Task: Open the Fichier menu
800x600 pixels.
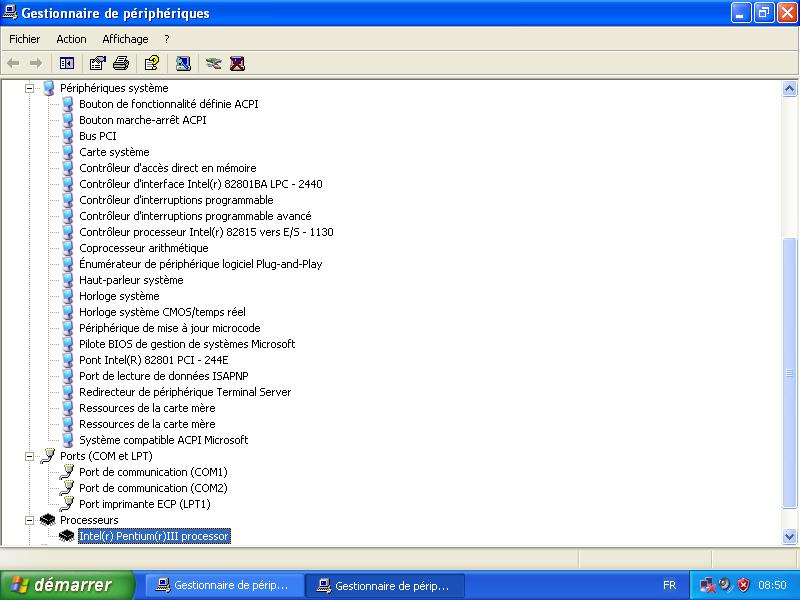Action: coord(24,39)
